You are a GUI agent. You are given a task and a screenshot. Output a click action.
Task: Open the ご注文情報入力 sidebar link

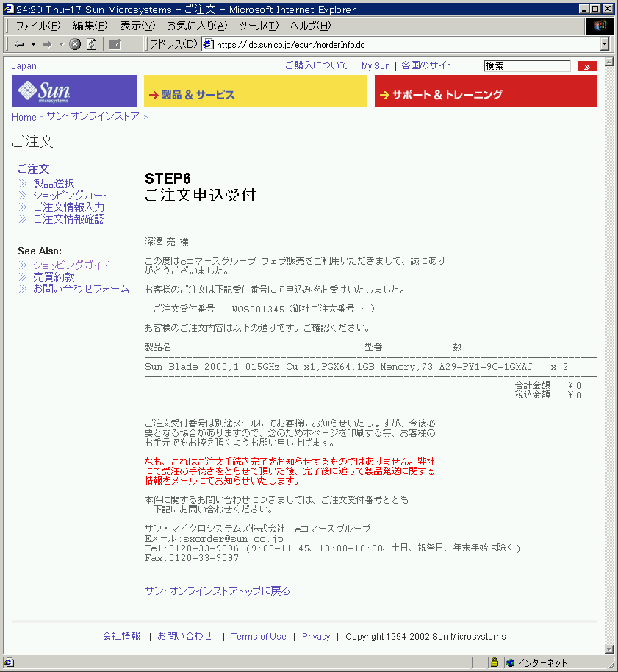click(69, 207)
